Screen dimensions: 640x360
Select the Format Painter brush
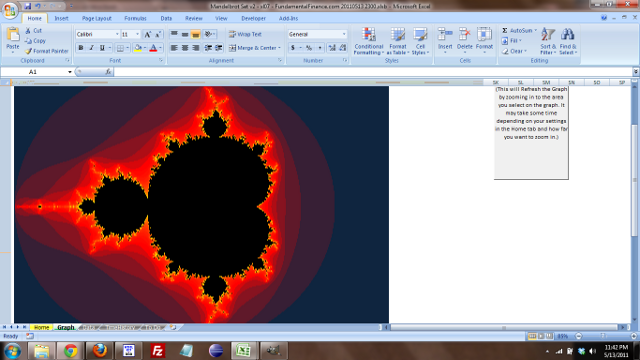[x=28, y=51]
